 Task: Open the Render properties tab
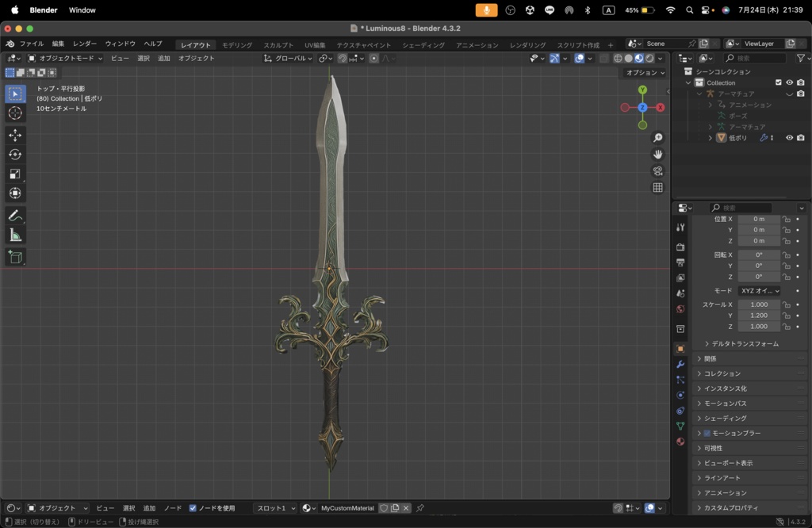click(x=680, y=247)
